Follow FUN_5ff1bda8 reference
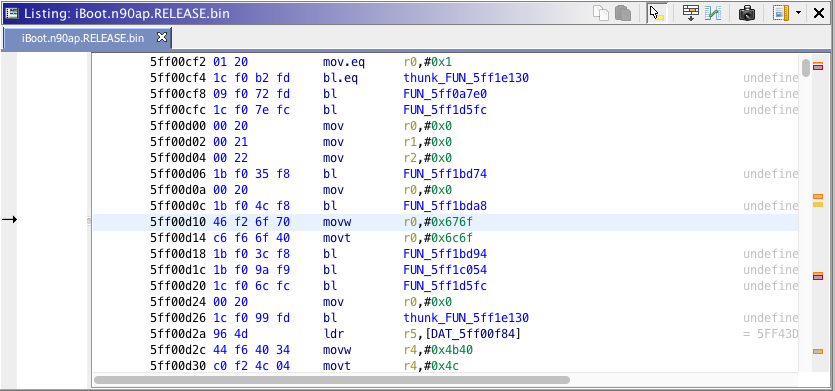 tap(445, 206)
